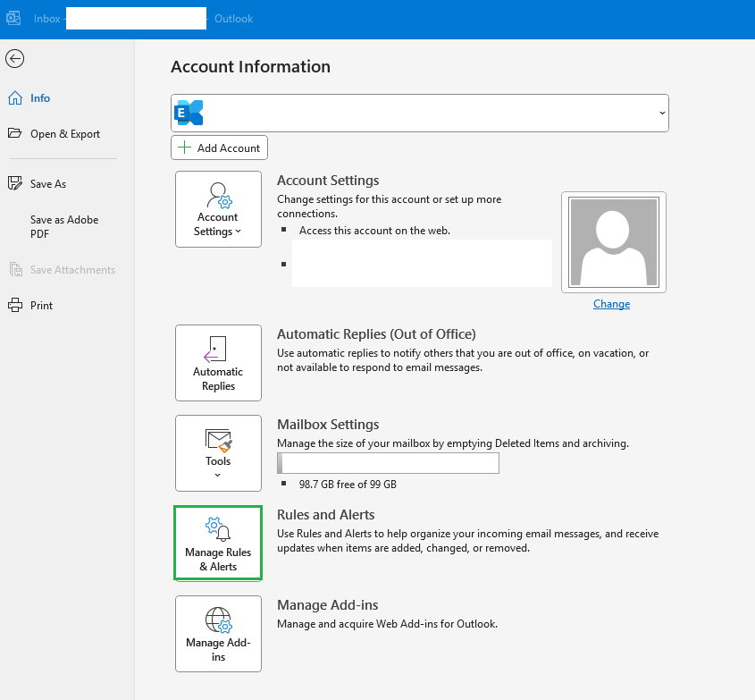Click the green plus icon on Add Account

tap(184, 148)
